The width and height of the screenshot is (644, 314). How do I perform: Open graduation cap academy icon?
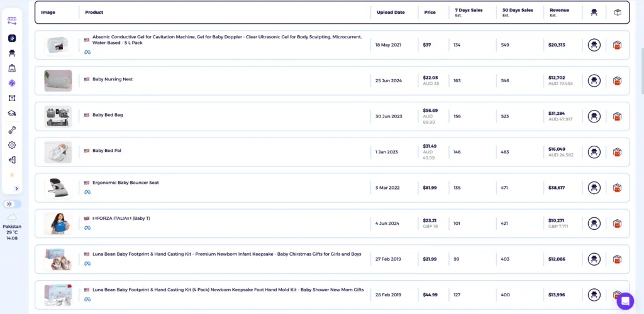pyautogui.click(x=12, y=113)
